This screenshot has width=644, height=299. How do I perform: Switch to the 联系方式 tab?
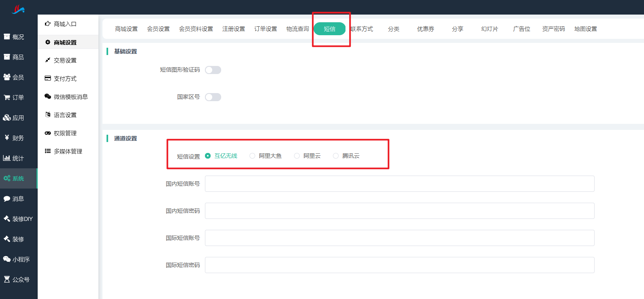(x=362, y=29)
